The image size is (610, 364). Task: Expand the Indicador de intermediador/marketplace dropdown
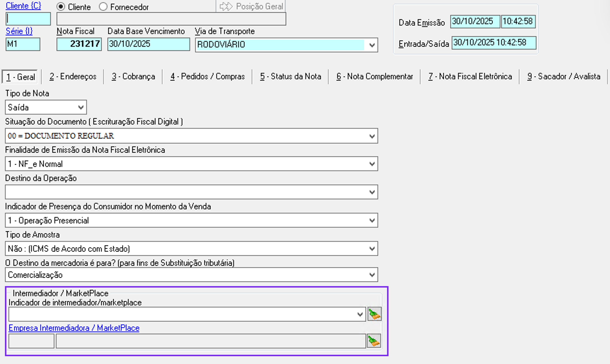[360, 314]
